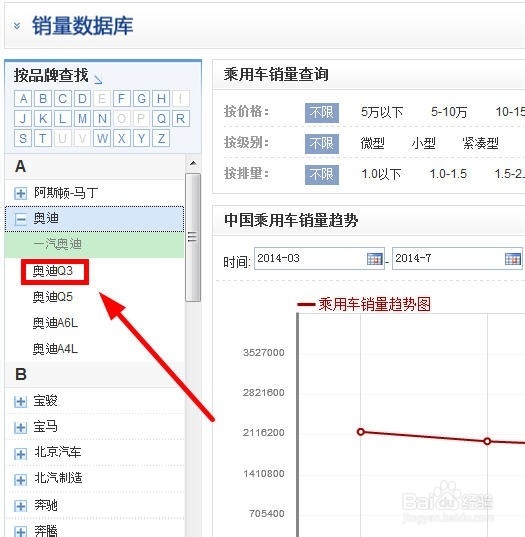Select the 奥迪 brand row
The width and height of the screenshot is (525, 537).
click(x=95, y=219)
